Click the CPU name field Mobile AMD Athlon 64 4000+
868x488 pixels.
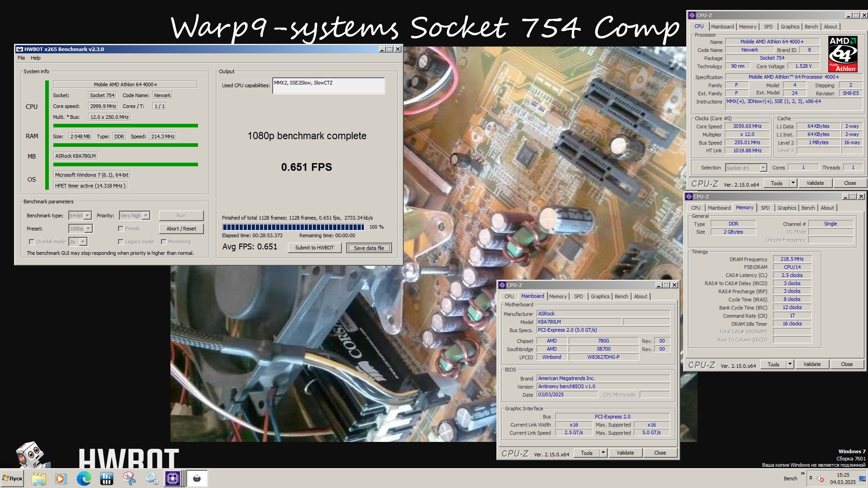pos(126,84)
